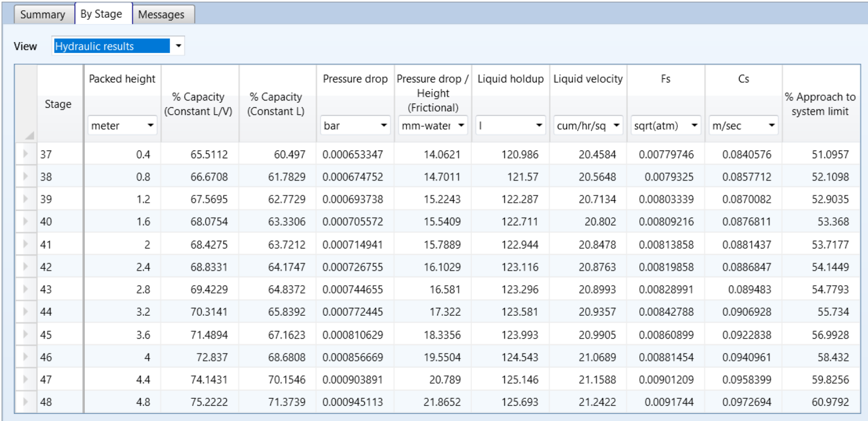Viewport: 868px width, 421px height.
Task: Expand row arrow for stage 45
Action: 25,334
